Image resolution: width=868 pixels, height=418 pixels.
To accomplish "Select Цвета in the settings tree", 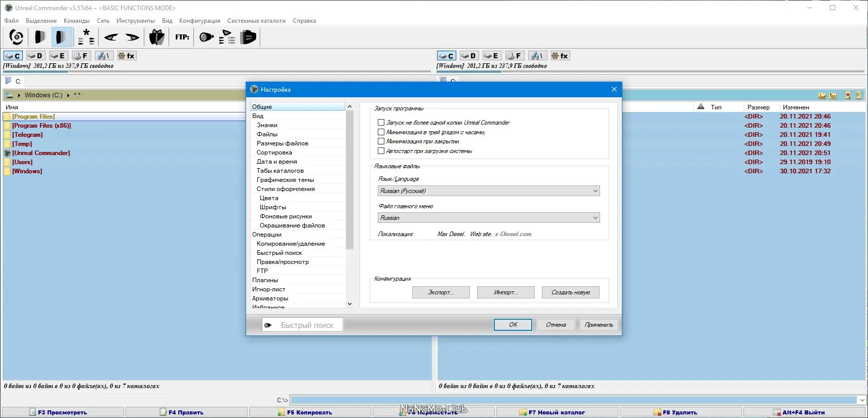I will tap(269, 198).
